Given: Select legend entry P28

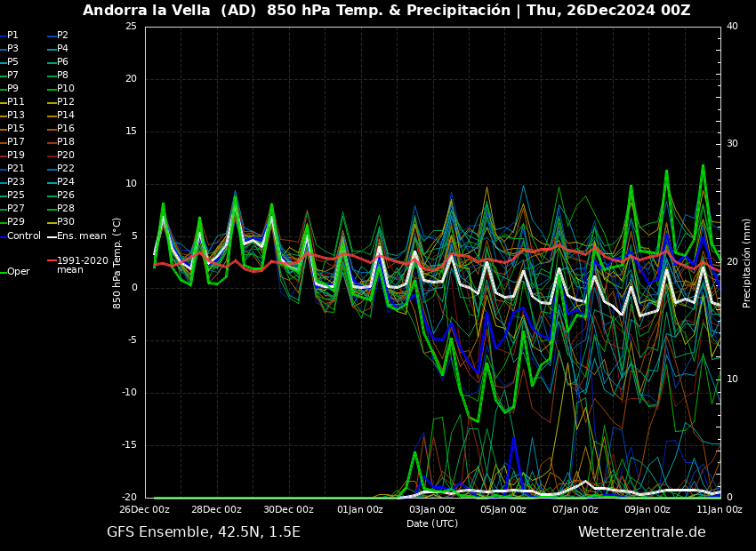Looking at the screenshot, I should pos(66,208).
